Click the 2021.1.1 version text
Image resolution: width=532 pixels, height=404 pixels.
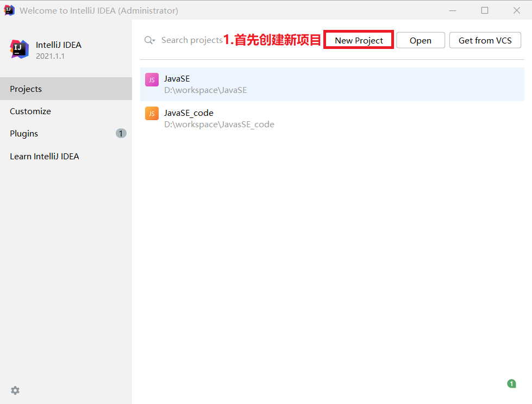pos(50,56)
